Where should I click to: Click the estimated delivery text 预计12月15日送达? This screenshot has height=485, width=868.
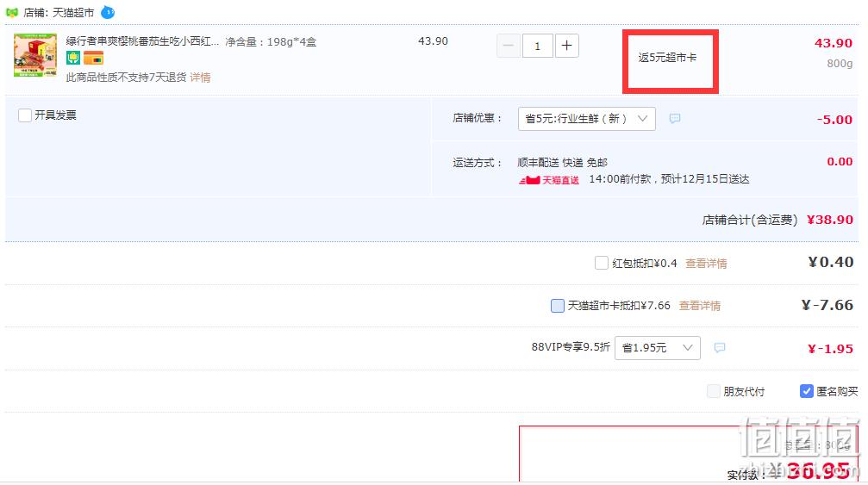(705, 179)
